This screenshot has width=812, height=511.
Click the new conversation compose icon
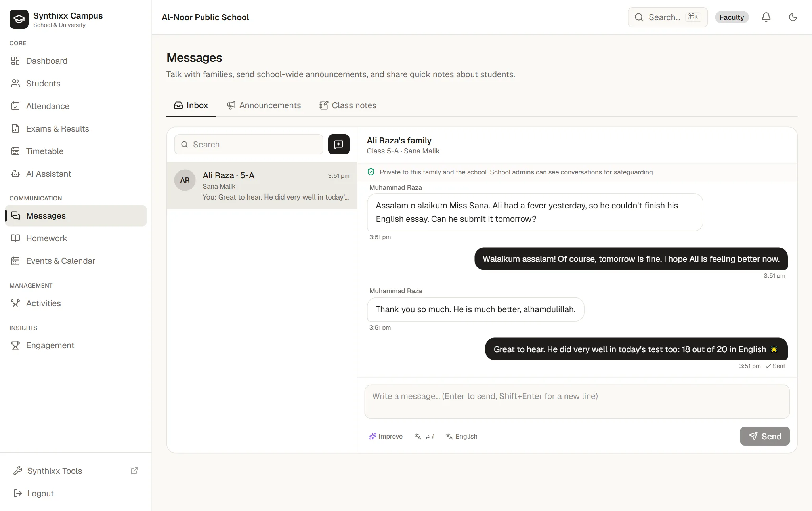pos(338,144)
